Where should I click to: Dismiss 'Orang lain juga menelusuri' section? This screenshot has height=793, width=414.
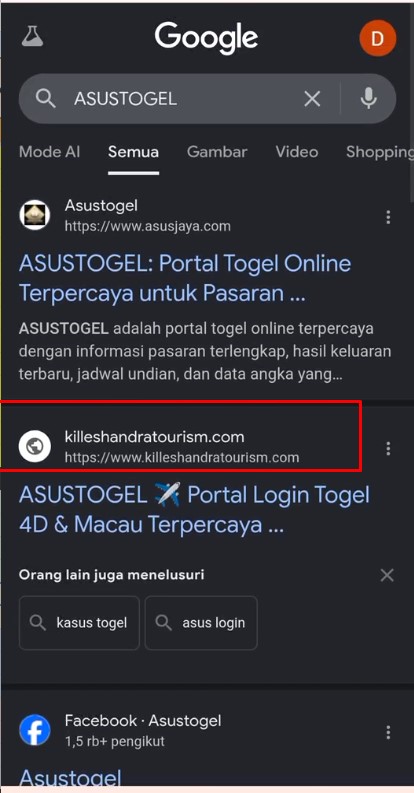[387, 575]
